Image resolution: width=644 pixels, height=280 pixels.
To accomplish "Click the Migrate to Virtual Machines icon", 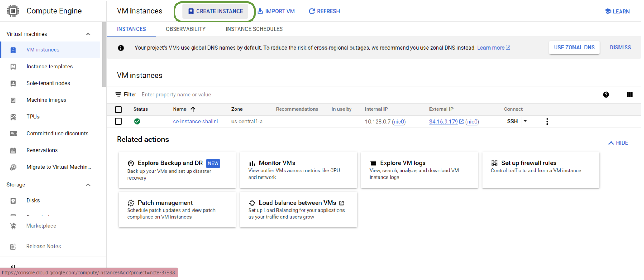I will pyautogui.click(x=13, y=167).
